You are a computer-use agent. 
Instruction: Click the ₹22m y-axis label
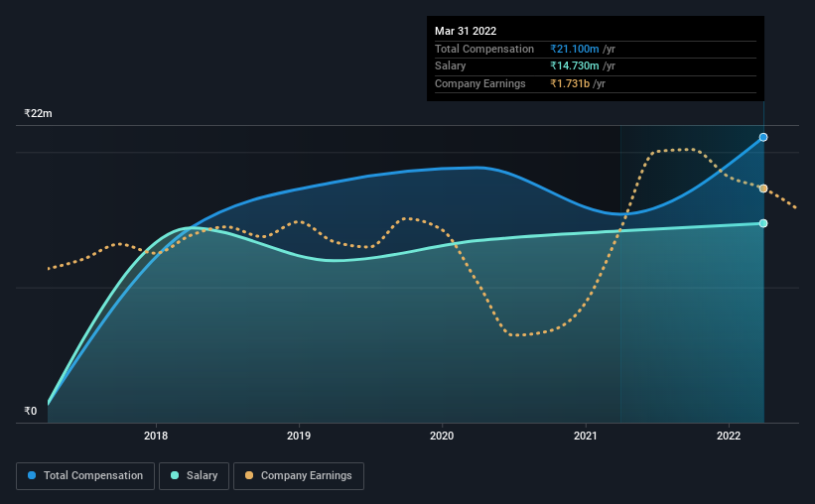(38, 113)
